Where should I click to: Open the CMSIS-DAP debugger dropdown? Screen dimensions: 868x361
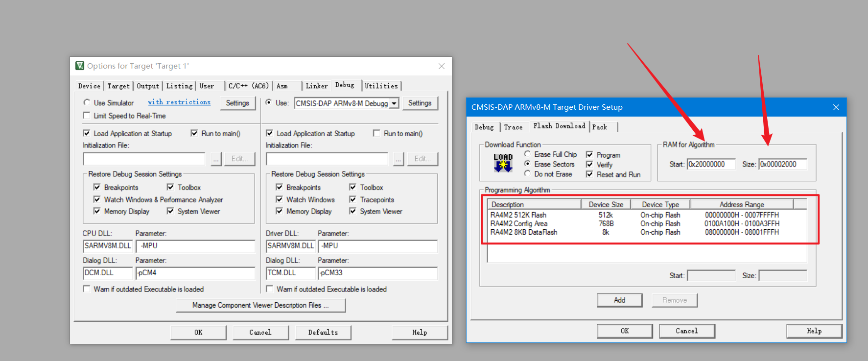click(x=394, y=103)
